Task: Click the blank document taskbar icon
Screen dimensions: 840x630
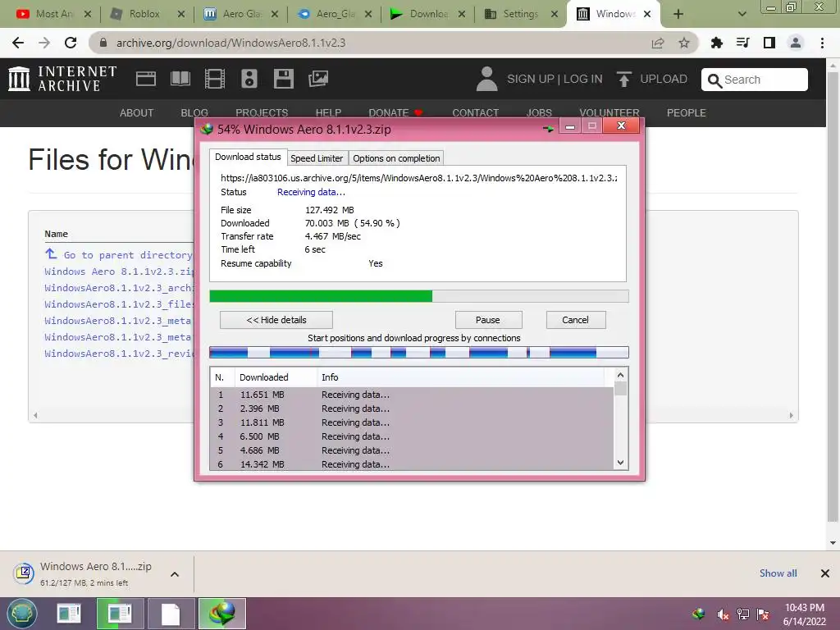Action: [x=171, y=614]
